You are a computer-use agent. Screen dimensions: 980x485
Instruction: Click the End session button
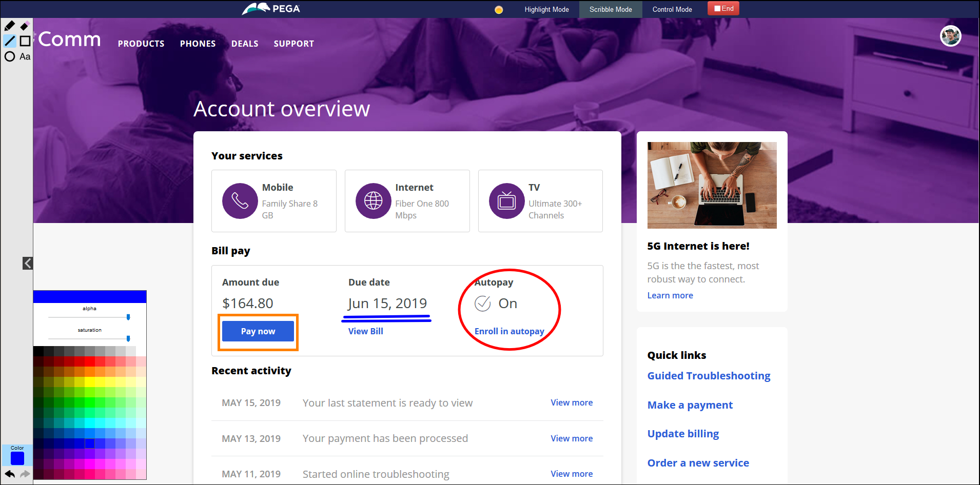tap(723, 9)
